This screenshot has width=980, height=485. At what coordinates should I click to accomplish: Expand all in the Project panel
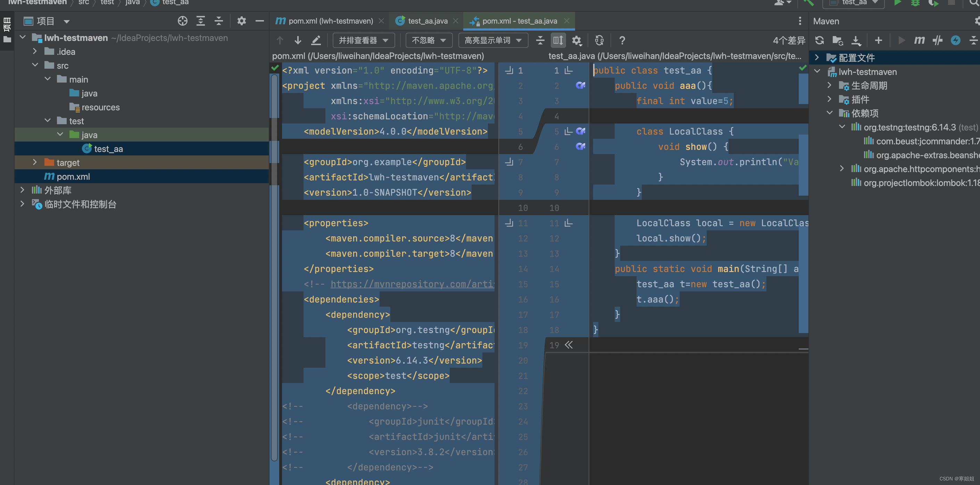pyautogui.click(x=200, y=21)
